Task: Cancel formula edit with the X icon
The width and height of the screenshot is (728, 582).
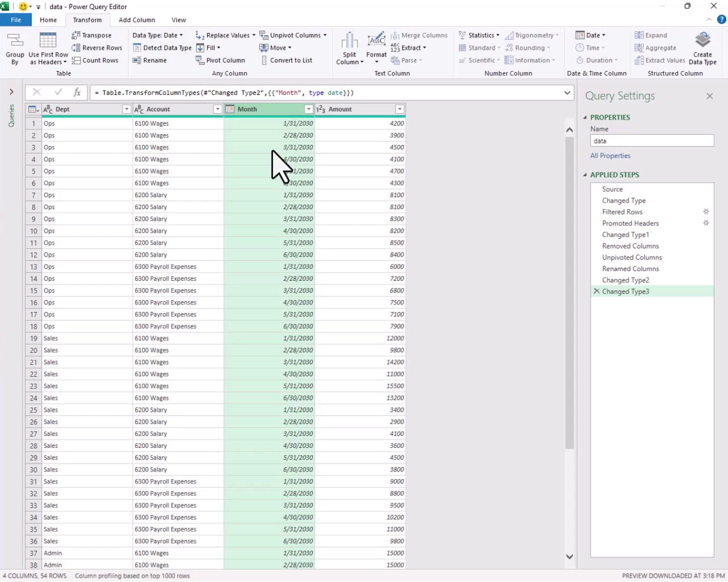Action: point(37,92)
